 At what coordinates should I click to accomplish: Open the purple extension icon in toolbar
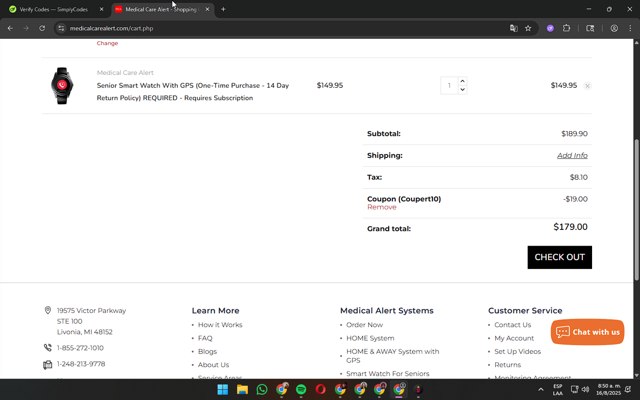pyautogui.click(x=550, y=28)
